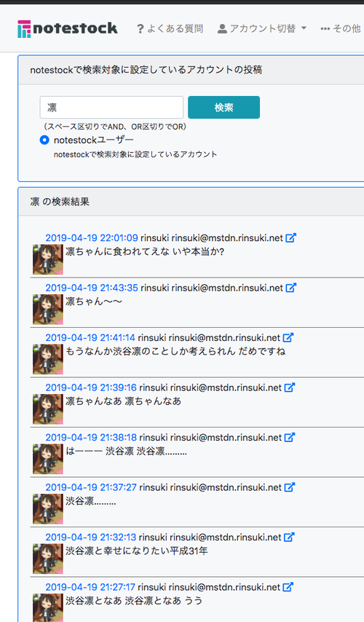Click timestamp 2019-04-19 21:37:27
Image resolution: width=364 pixels, height=622 pixels.
click(91, 487)
